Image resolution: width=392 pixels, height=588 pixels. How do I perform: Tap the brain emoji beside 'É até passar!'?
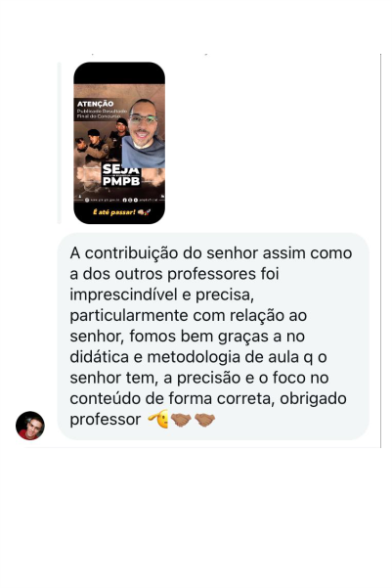[x=141, y=212]
